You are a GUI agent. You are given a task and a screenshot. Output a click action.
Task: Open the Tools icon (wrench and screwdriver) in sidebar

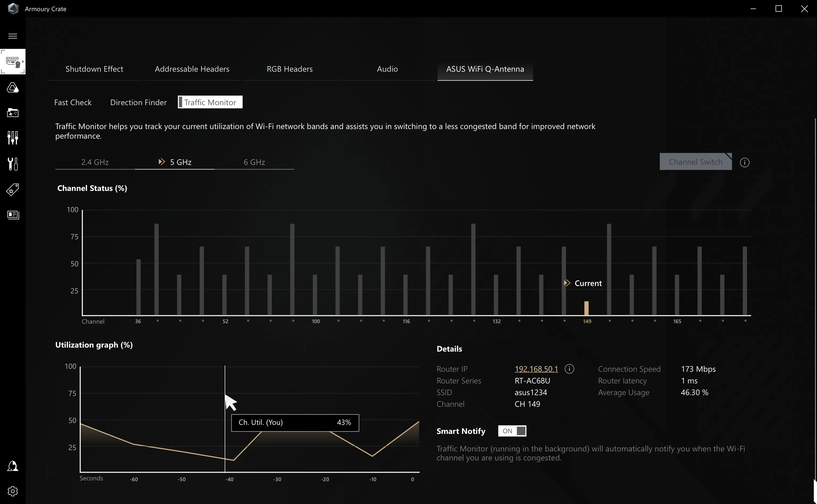(x=13, y=164)
